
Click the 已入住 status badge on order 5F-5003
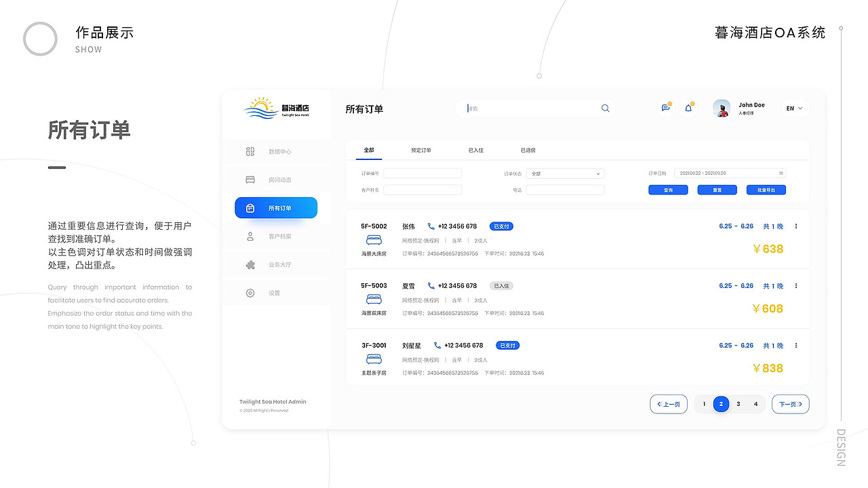(x=501, y=285)
